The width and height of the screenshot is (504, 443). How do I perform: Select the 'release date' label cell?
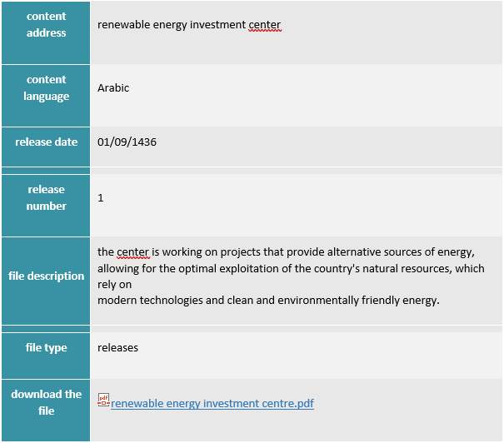(46, 142)
